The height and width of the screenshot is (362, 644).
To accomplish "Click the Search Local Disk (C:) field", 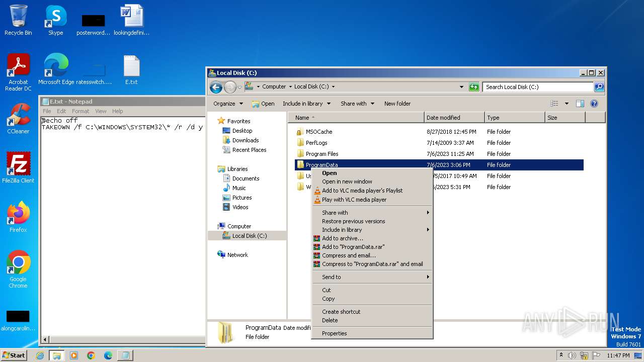I will (x=538, y=87).
